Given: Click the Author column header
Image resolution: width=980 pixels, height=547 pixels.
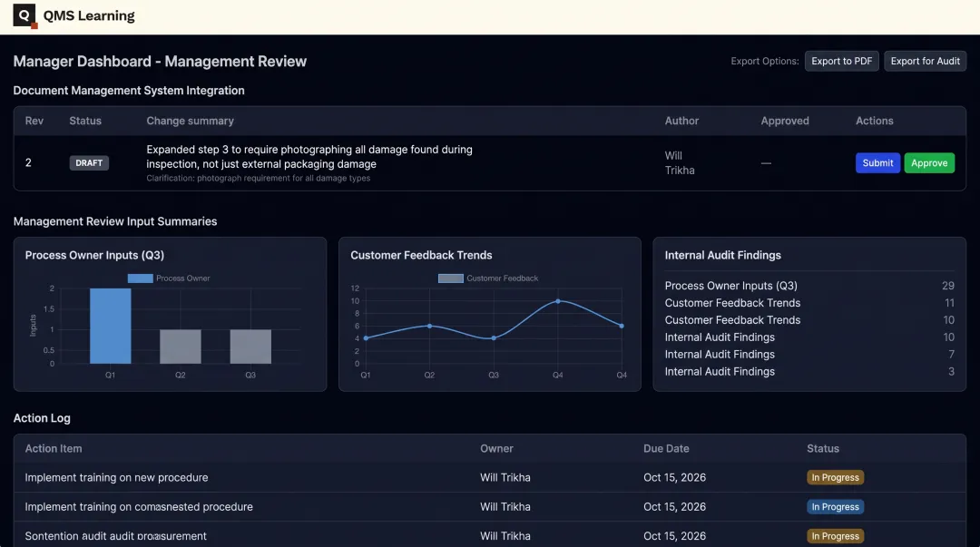Looking at the screenshot, I should tap(681, 121).
